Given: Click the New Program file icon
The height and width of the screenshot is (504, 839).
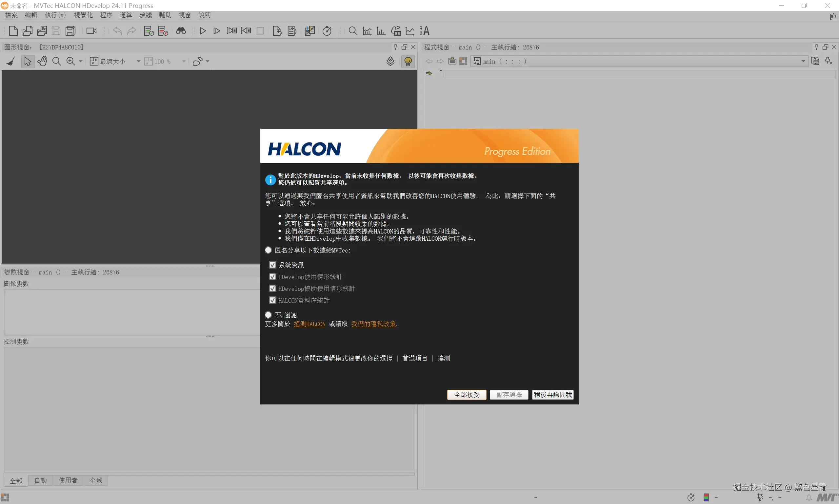Looking at the screenshot, I should 13,31.
